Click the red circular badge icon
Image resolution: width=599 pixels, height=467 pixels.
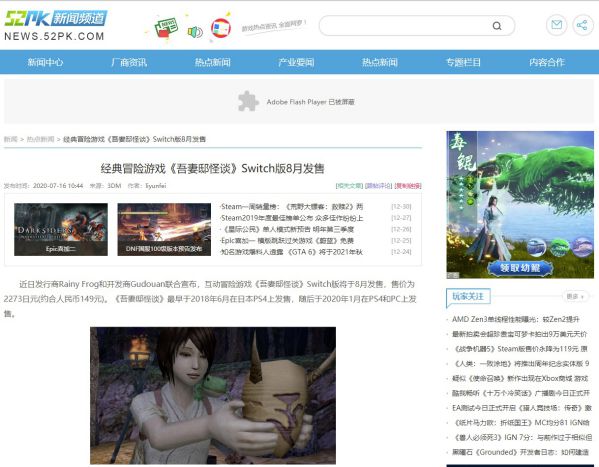221,28
